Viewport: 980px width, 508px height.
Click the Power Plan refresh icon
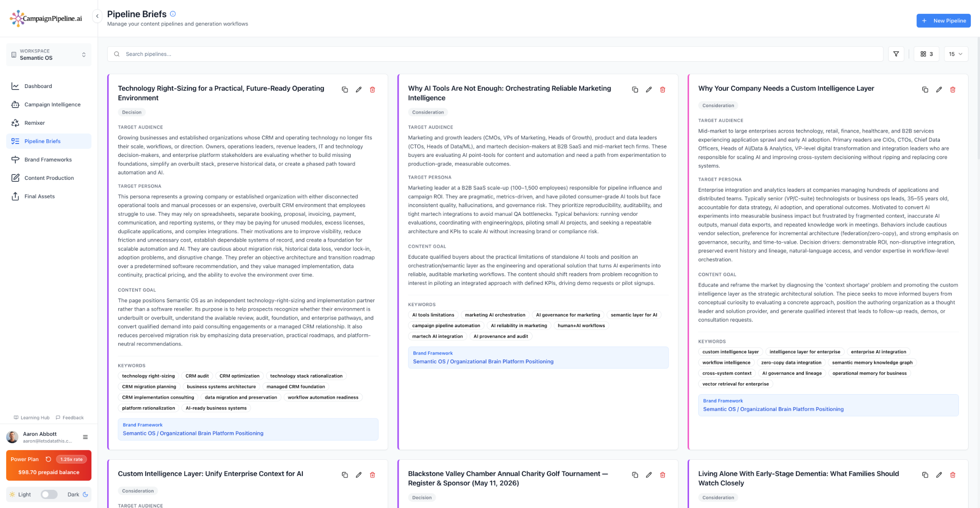point(48,459)
